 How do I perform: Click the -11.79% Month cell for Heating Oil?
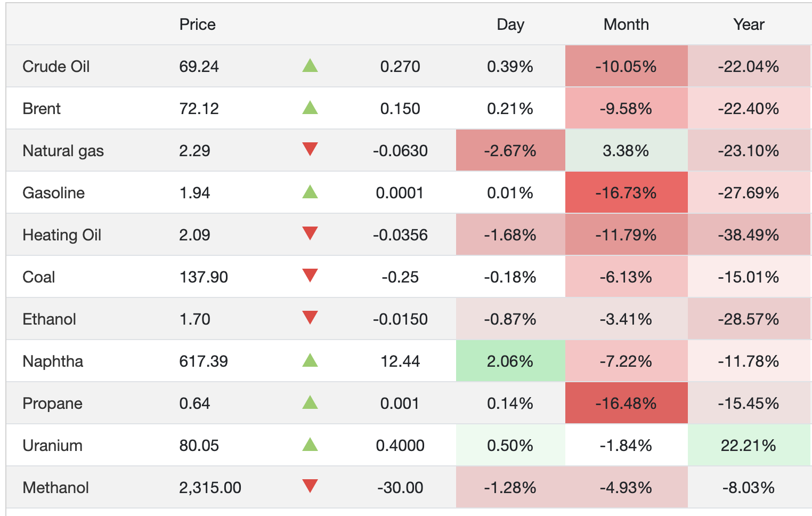coord(626,235)
